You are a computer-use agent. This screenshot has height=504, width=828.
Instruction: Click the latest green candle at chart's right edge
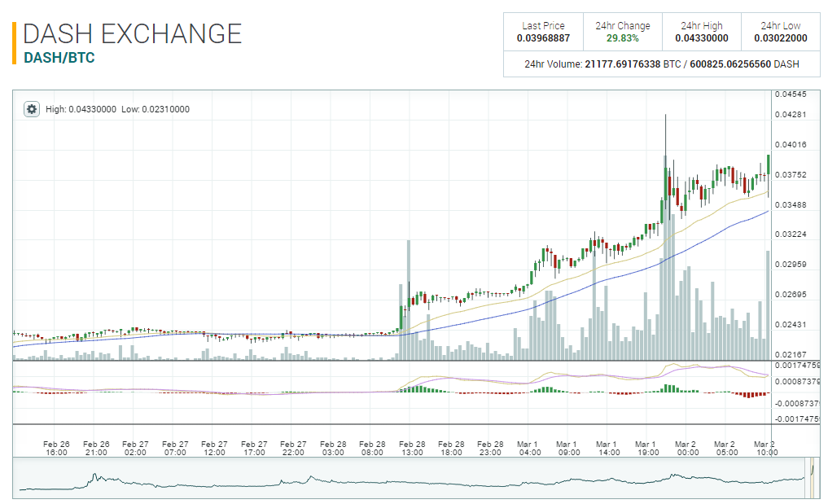click(768, 163)
